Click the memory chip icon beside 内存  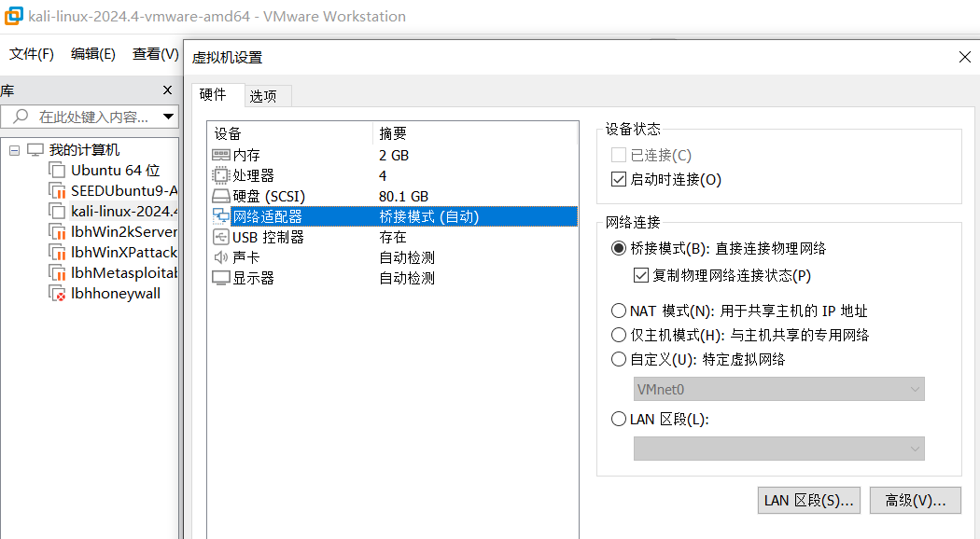221,155
